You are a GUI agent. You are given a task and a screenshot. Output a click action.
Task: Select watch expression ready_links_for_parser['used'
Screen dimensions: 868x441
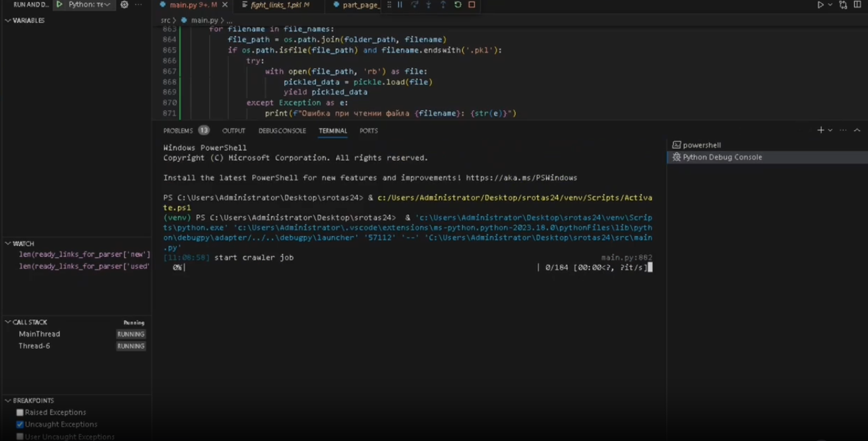tap(84, 266)
